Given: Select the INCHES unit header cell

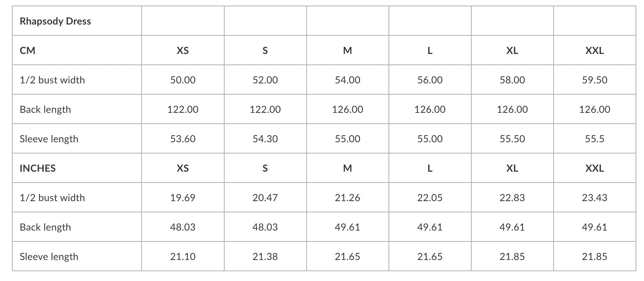Looking at the screenshot, I should (x=37, y=168).
